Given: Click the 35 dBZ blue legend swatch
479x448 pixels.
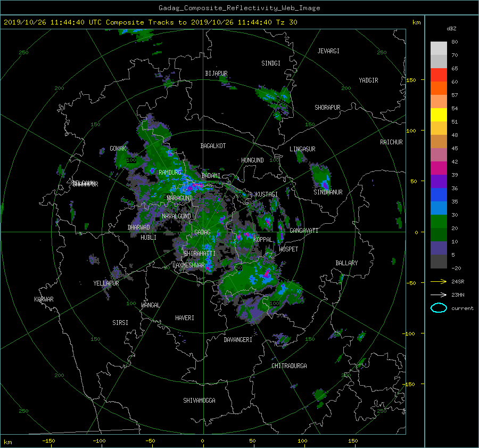Looking at the screenshot, I should tap(439, 194).
